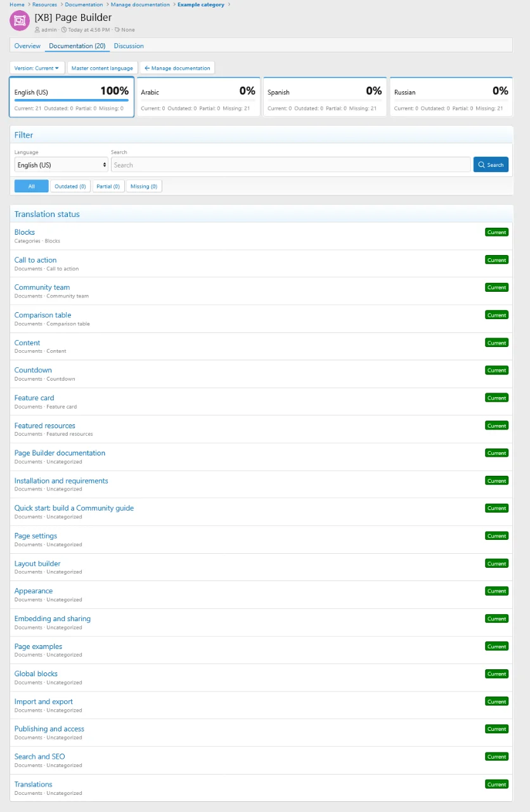Select the Outdated (0) filter

click(x=70, y=187)
